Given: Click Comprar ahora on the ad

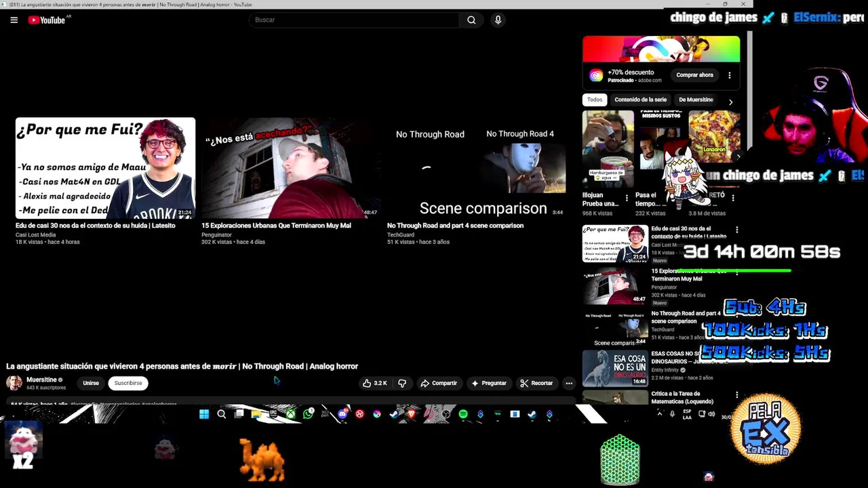Looking at the screenshot, I should (694, 75).
